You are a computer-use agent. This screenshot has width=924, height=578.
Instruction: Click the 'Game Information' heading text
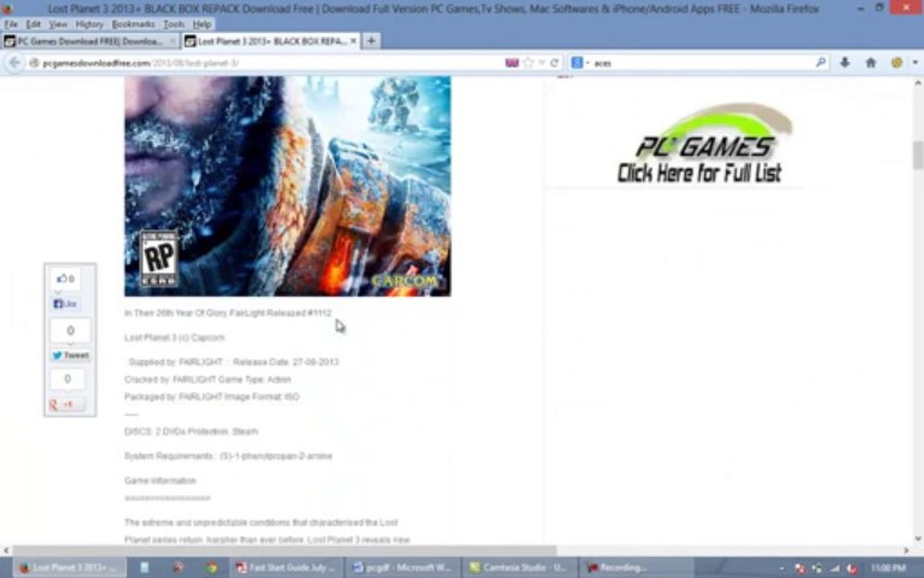coord(160,481)
